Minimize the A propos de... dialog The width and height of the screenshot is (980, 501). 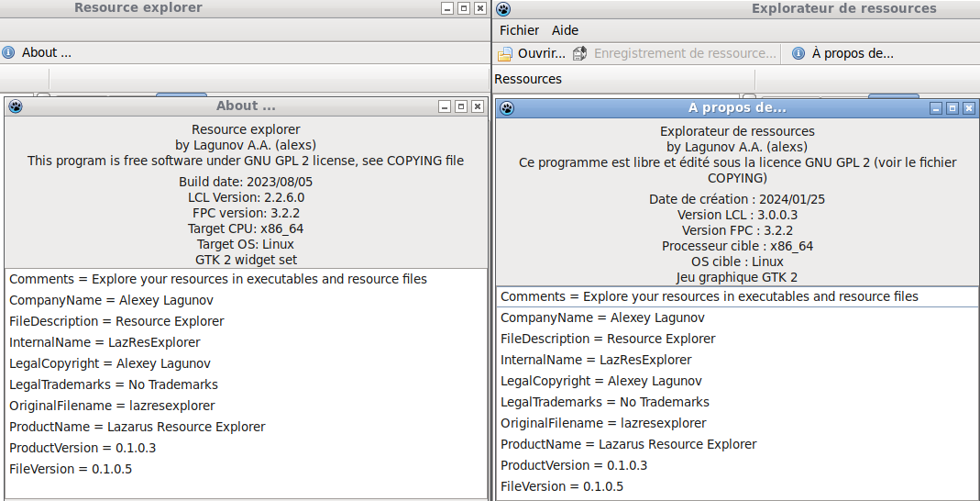[x=936, y=108]
